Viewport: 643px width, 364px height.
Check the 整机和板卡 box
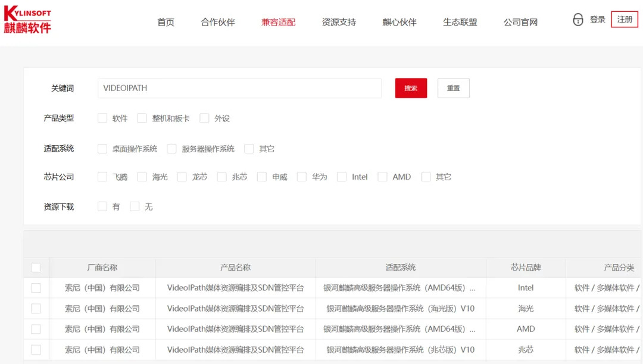(x=142, y=118)
